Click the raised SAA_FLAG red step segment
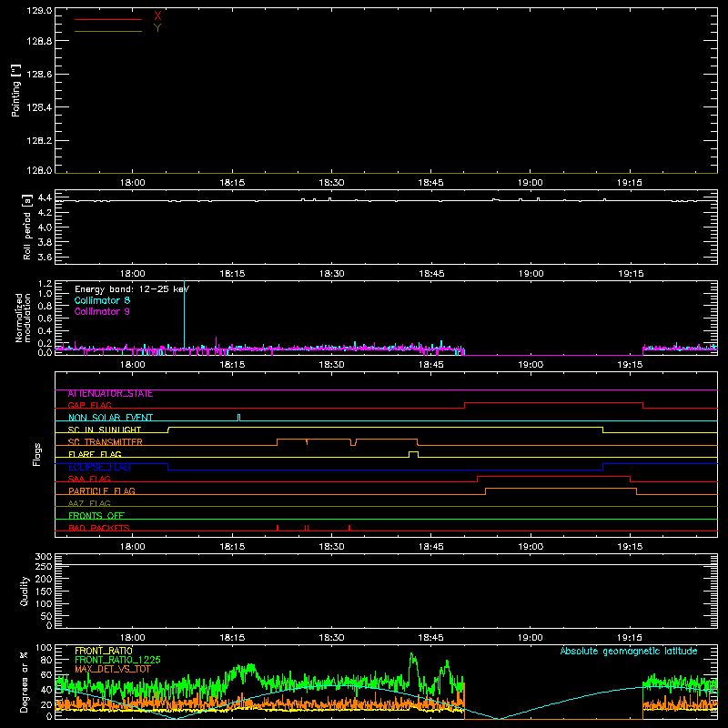The width and height of the screenshot is (728, 728). point(553,476)
